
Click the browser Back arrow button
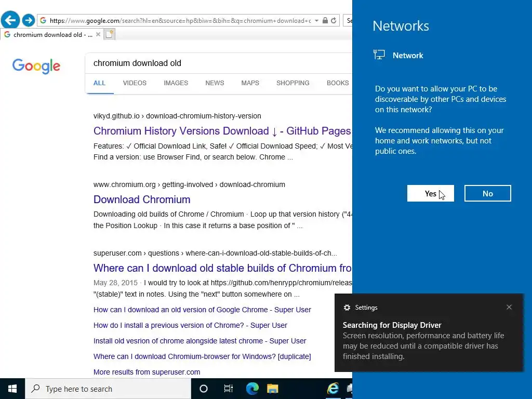(x=10, y=20)
